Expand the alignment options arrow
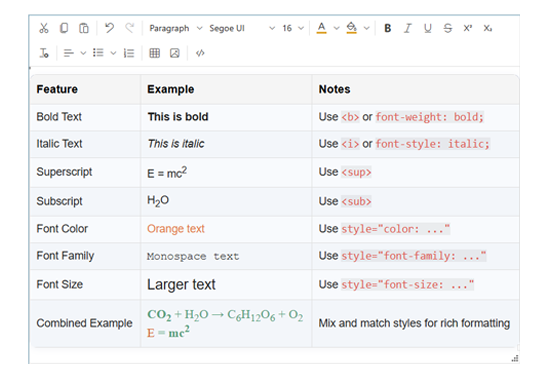This screenshot has height=380, width=550. (x=83, y=53)
